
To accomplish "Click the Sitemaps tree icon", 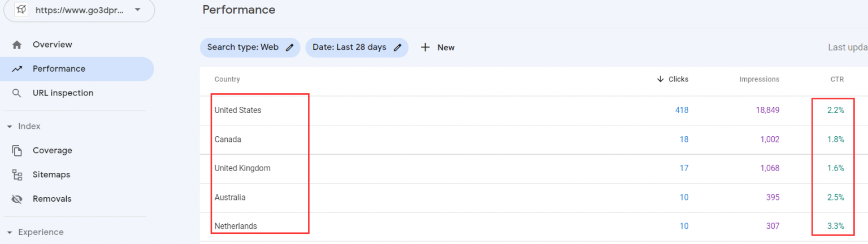I will pos(17,175).
